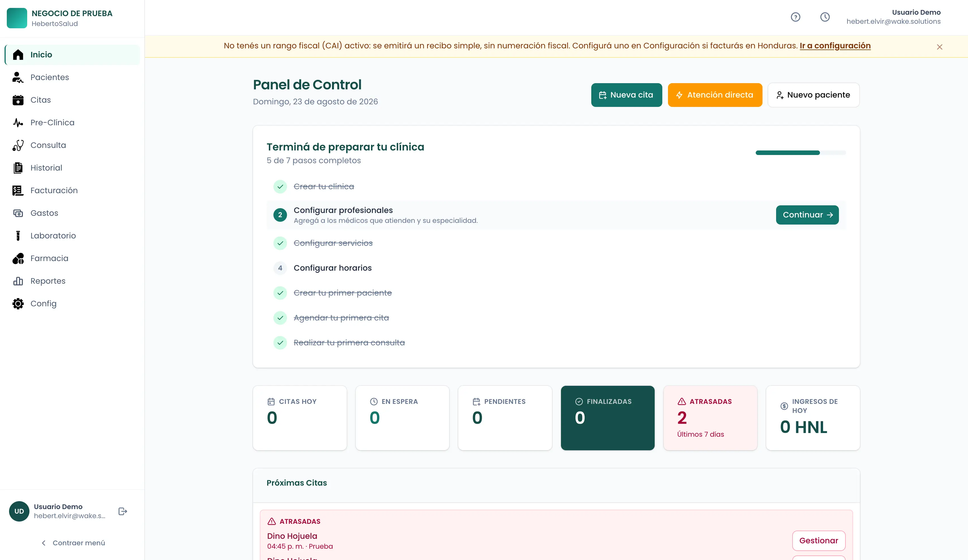Click the warning triangle on Atrasadas card
The width and height of the screenshot is (968, 560).
682,402
